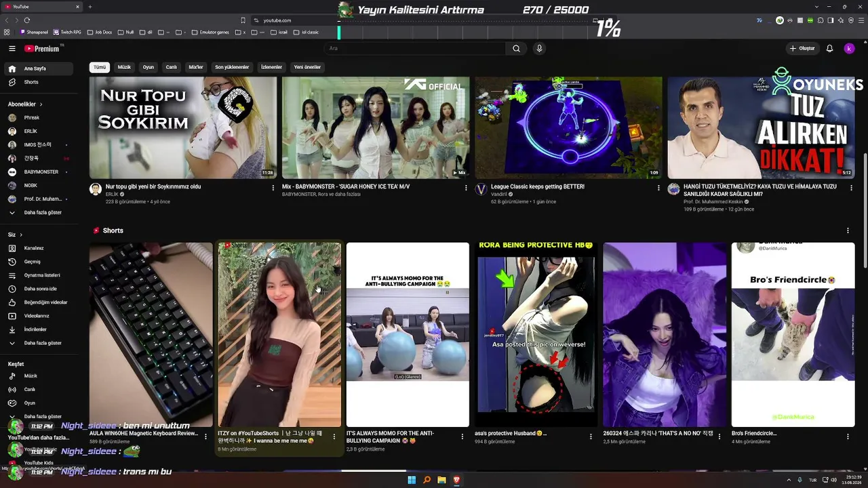Open the browser main menu
Screen dimensions: 868x488
click(860, 20)
